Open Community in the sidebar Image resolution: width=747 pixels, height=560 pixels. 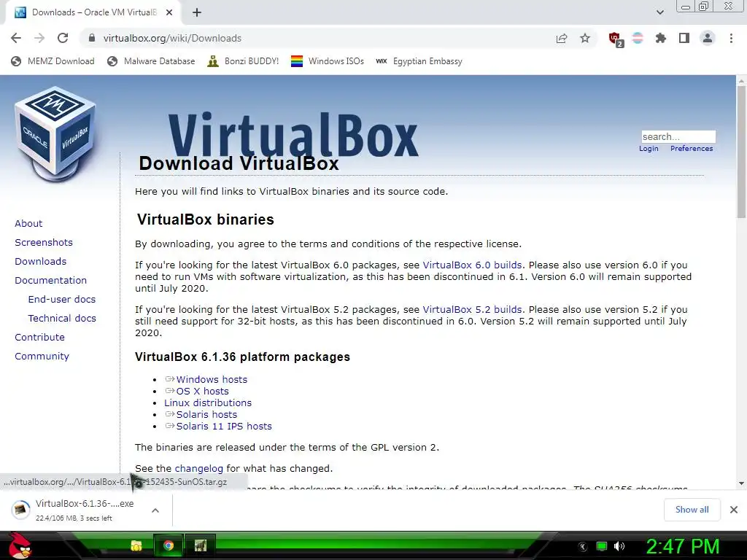[x=42, y=356]
